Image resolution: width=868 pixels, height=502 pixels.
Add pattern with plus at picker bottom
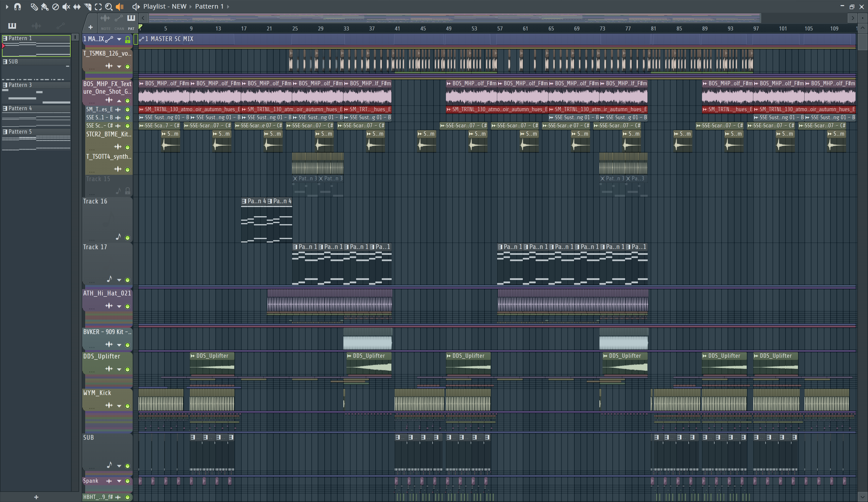click(36, 497)
